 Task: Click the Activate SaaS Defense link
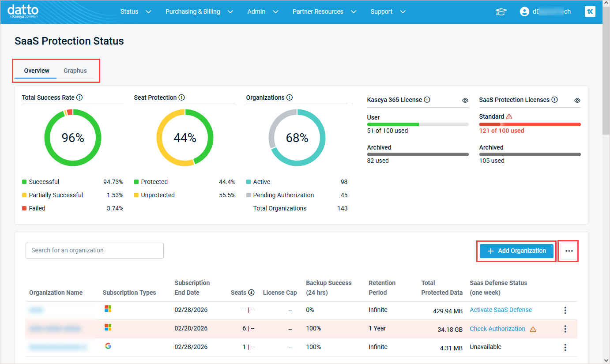pyautogui.click(x=501, y=310)
